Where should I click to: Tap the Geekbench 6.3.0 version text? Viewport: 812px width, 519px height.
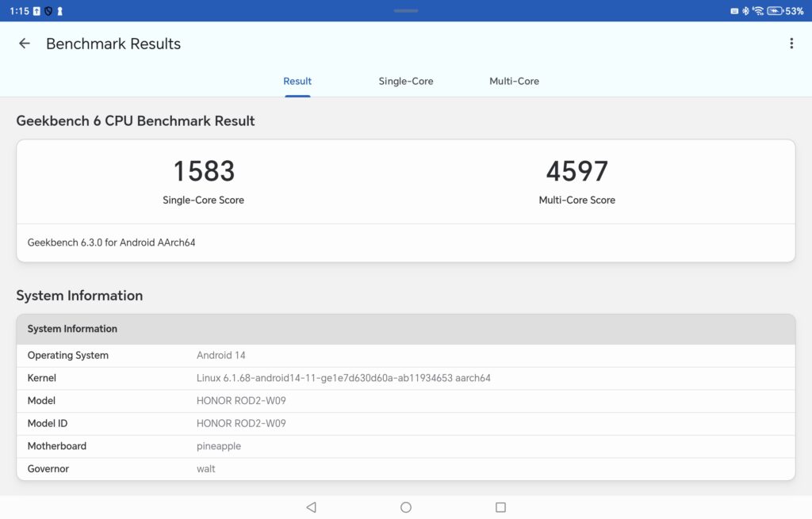pos(112,242)
